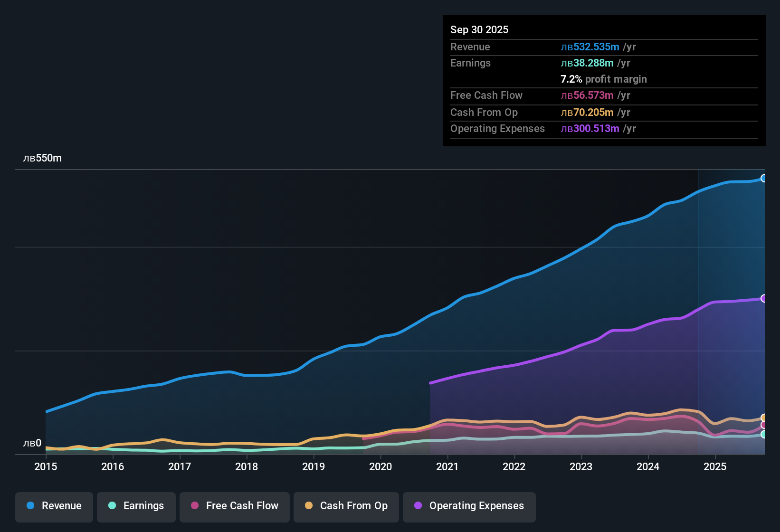Viewport: 780px width, 532px height.
Task: Select the Operating Expenses endpoint marker
Action: tap(764, 298)
